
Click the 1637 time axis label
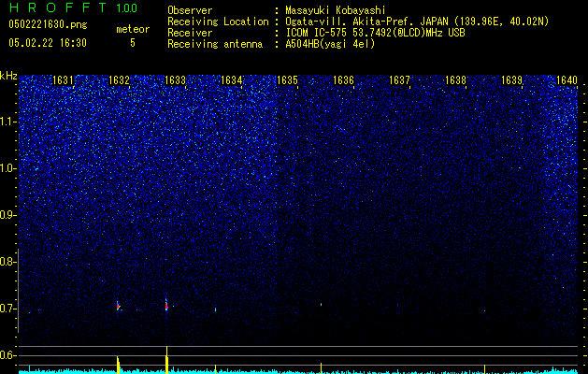point(399,80)
